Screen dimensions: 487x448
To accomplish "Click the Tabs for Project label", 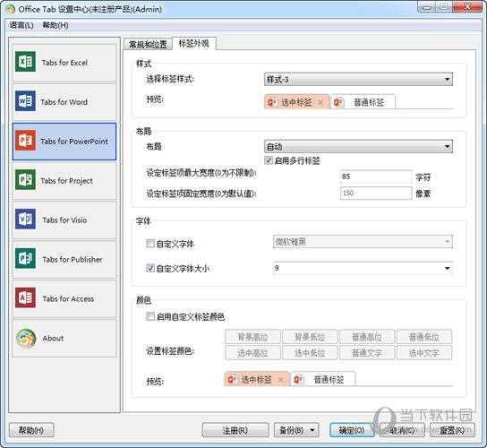I will click(x=67, y=181).
